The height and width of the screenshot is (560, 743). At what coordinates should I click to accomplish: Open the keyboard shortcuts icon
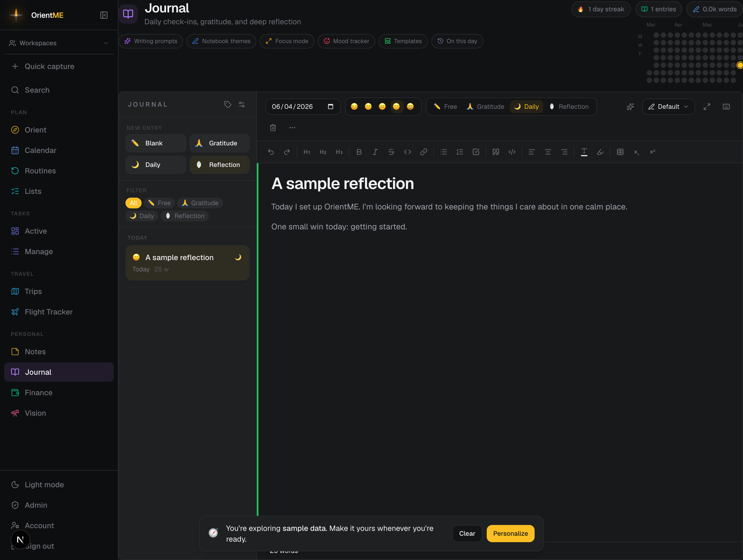(x=726, y=107)
